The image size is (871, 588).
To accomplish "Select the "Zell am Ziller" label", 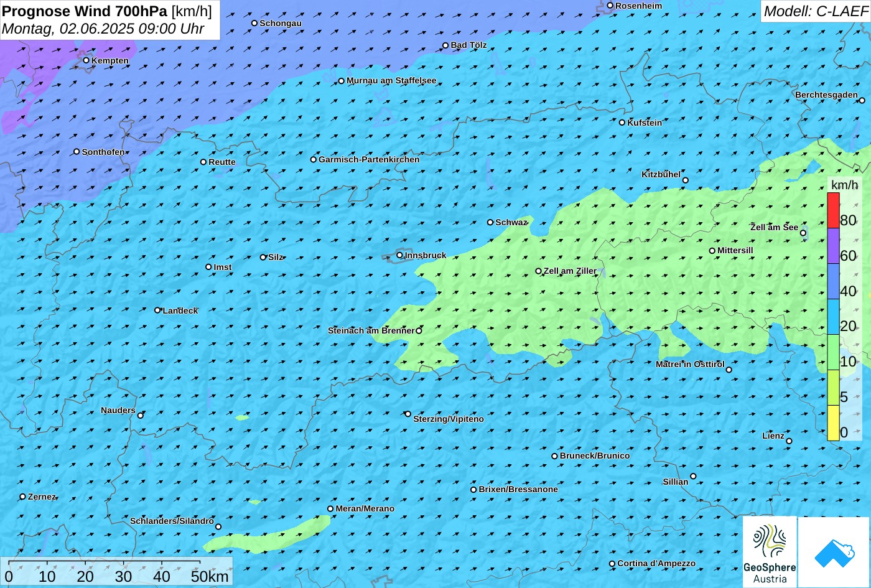I will click(570, 271).
